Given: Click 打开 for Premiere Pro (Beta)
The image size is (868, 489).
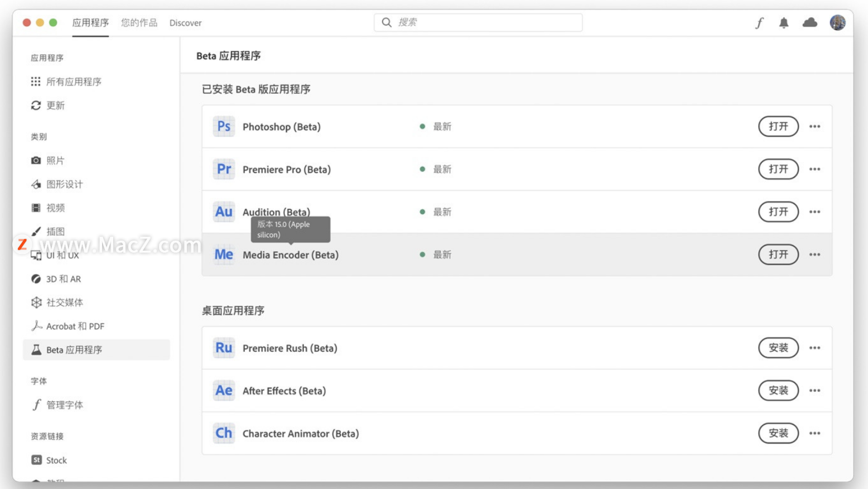Looking at the screenshot, I should pyautogui.click(x=778, y=169).
